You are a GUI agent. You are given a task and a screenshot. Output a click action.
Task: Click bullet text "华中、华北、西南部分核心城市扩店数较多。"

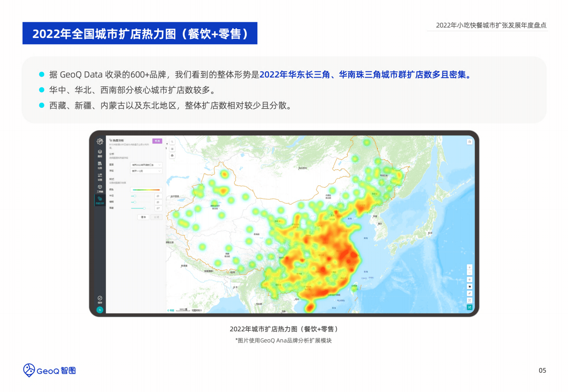point(133,90)
